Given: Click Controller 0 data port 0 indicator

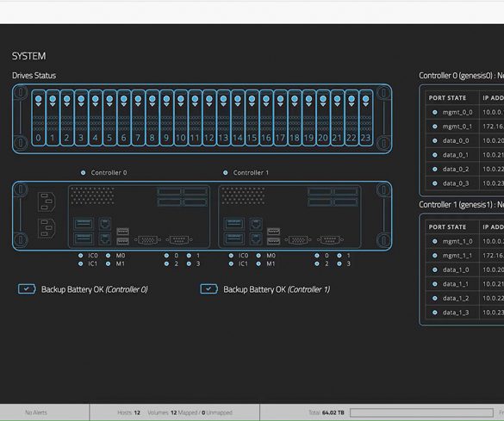Looking at the screenshot, I should (x=166, y=256).
